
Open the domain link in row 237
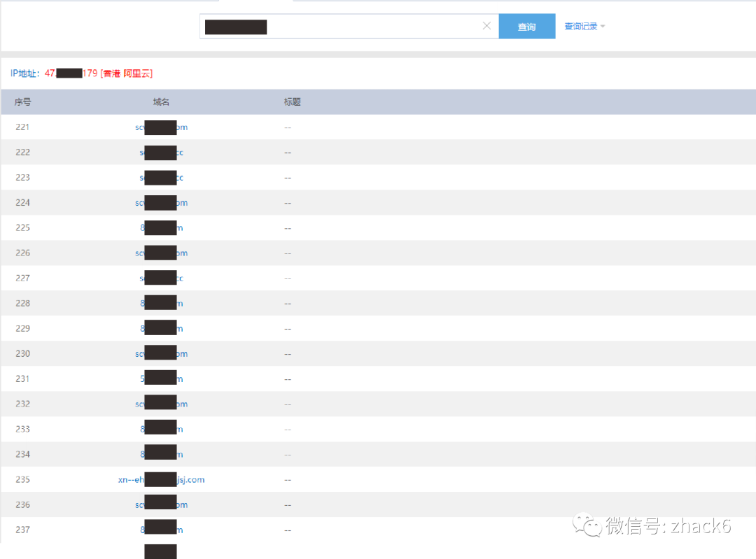(161, 530)
